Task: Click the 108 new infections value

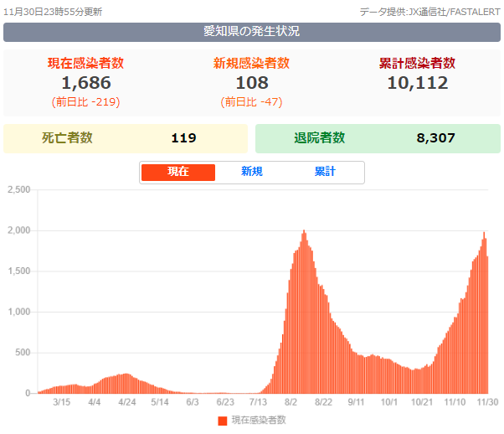Action: click(252, 83)
